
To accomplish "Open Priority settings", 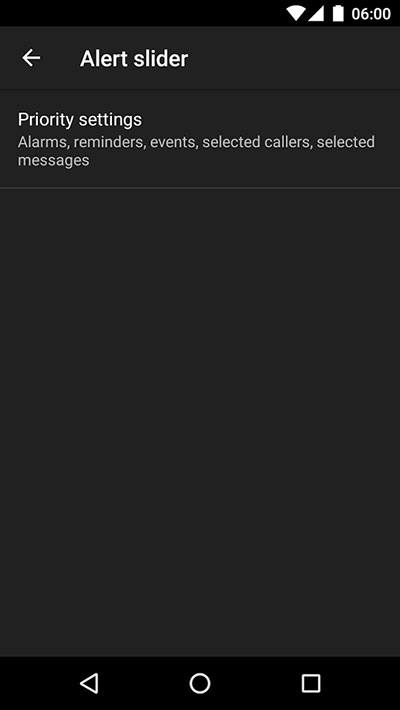I will pos(200,139).
